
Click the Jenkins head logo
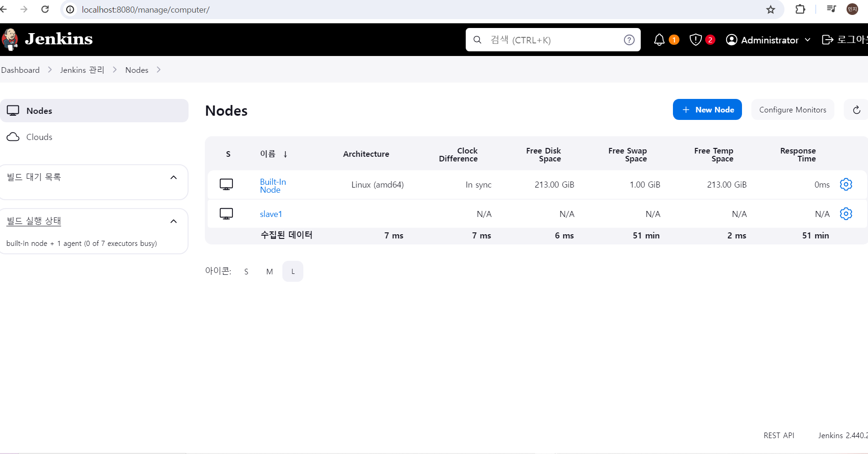[10, 39]
